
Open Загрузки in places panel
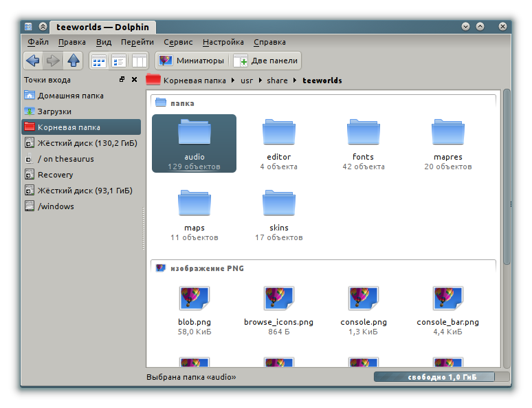coord(81,111)
